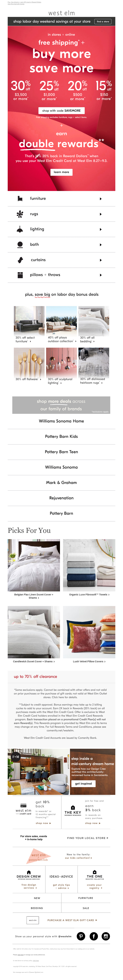Click the find a store button
Viewport: 123px width, 980px height.
tap(103, 22)
